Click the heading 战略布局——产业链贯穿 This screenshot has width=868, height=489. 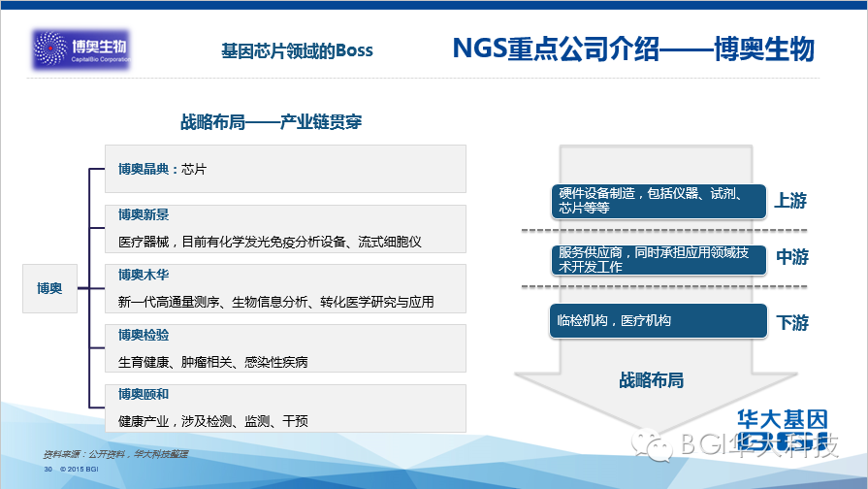(x=272, y=122)
